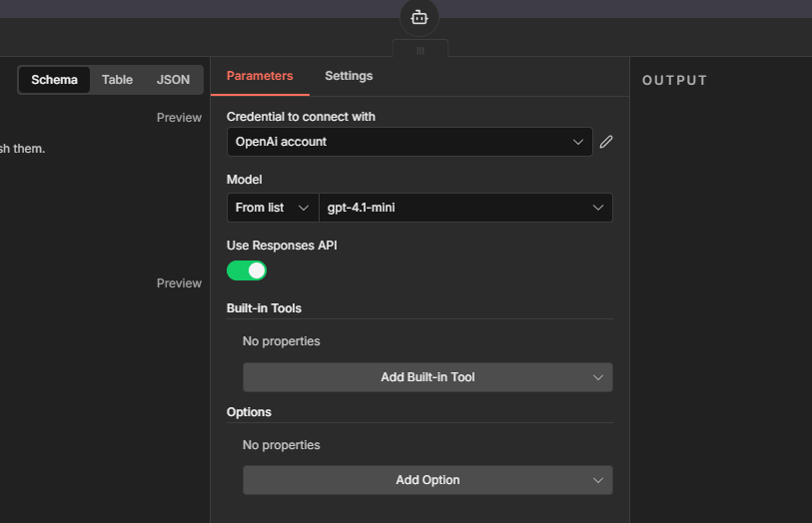
Task: Grab the panel drag handle below robot icon
Action: (419, 50)
